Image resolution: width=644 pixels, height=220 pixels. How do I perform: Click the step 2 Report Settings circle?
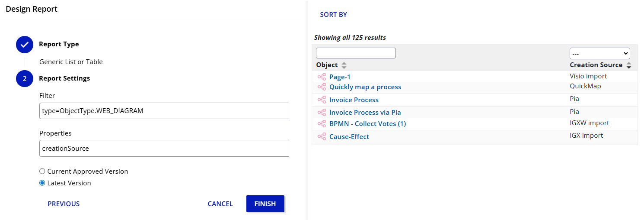(x=25, y=79)
